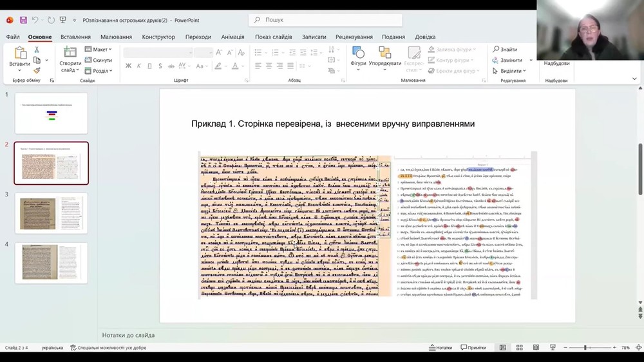644x362 pixels.
Task: Click the zoom slider in status bar
Action: pos(585,348)
